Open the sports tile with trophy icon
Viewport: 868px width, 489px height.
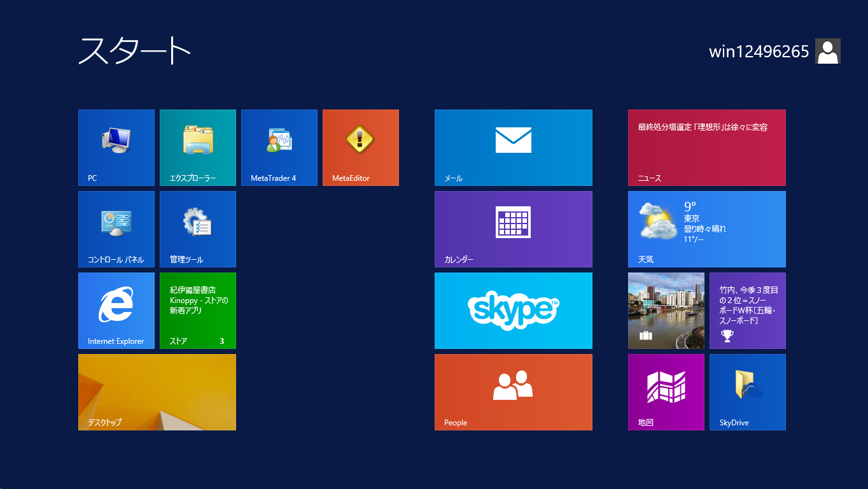[748, 311]
